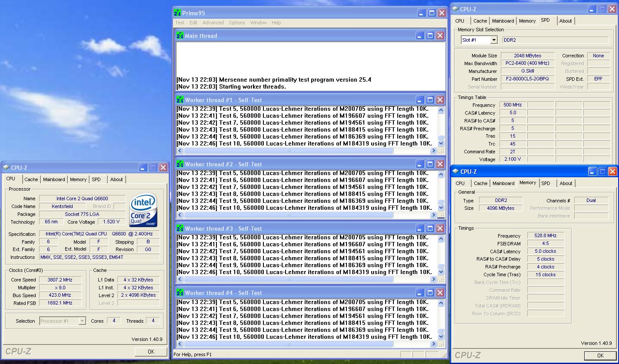Switch to SPD tab in CPU-Z window with Intel logo

coord(97,179)
